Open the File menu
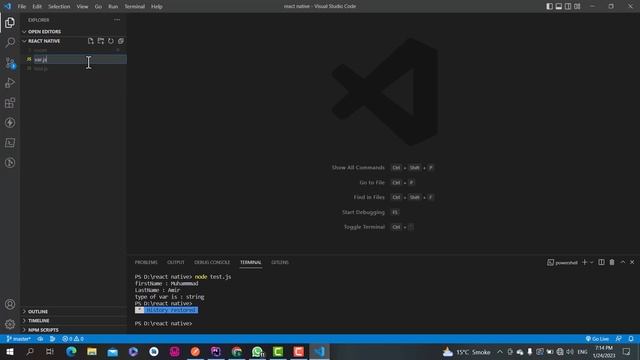Image resolution: width=640 pixels, height=360 pixels. click(22, 6)
